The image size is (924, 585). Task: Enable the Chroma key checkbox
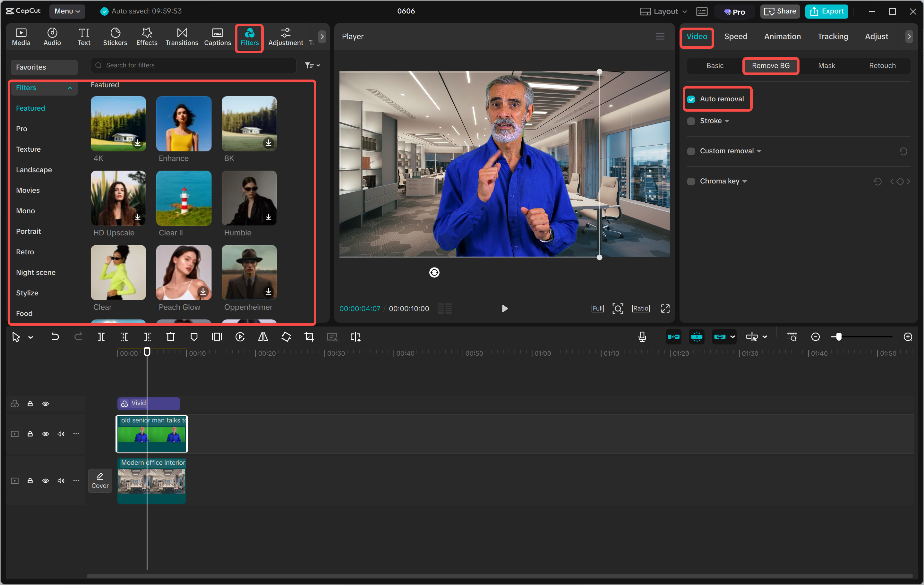coord(691,181)
